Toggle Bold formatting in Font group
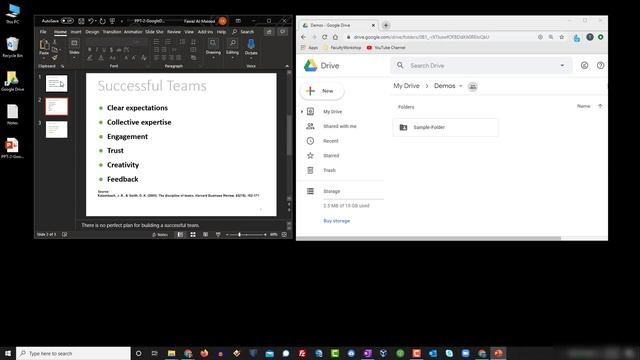This screenshot has height=360, width=640. [x=89, y=50]
